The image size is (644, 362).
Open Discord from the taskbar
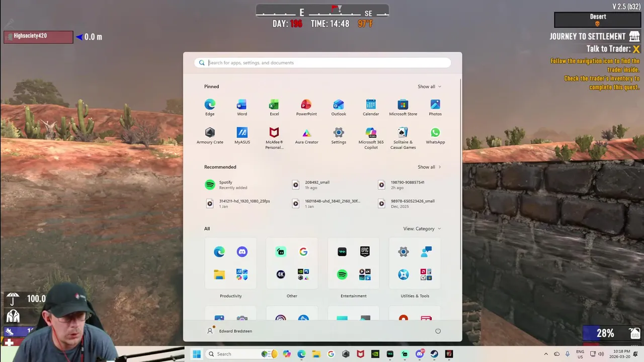420,354
